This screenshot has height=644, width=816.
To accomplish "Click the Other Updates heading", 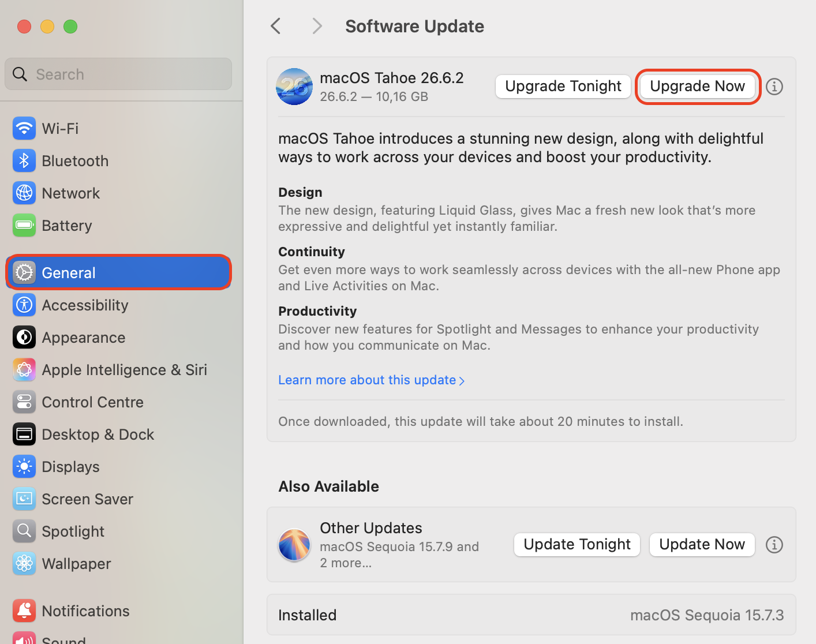I will click(x=371, y=528).
